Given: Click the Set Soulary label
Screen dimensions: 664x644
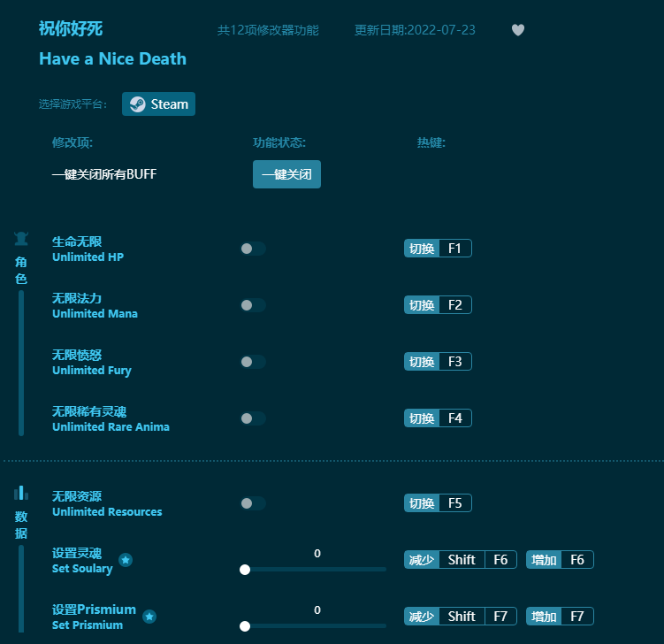Looking at the screenshot, I should [x=82, y=569].
